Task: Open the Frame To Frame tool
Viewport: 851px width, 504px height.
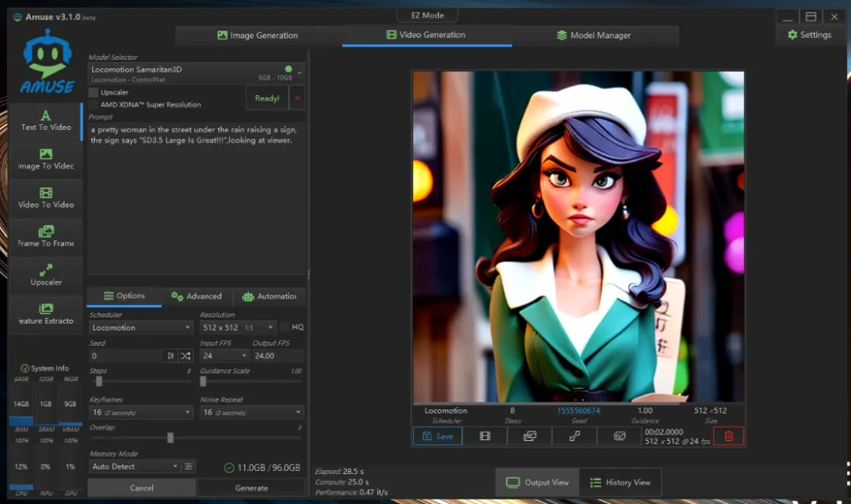Action: 46,235
